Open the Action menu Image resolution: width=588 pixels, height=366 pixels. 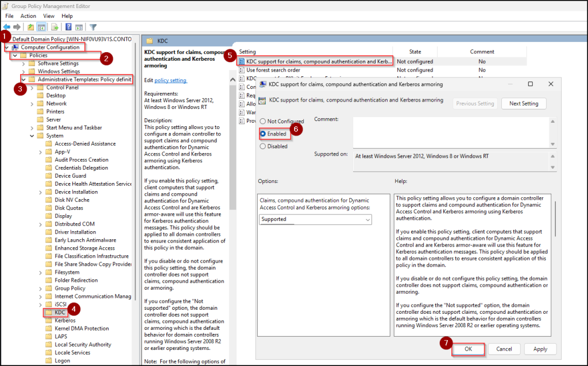point(28,16)
